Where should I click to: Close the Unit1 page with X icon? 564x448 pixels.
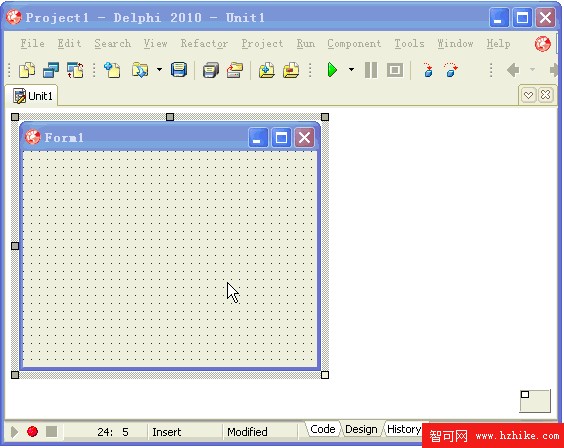[546, 95]
